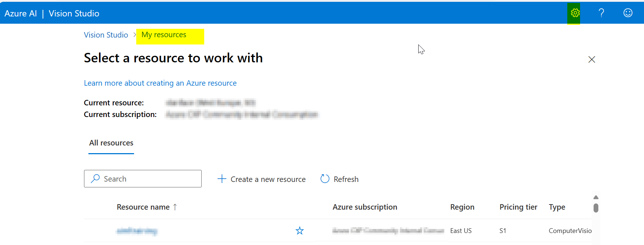Click the circular Refresh icon
The height and width of the screenshot is (245, 644).
pyautogui.click(x=324, y=179)
